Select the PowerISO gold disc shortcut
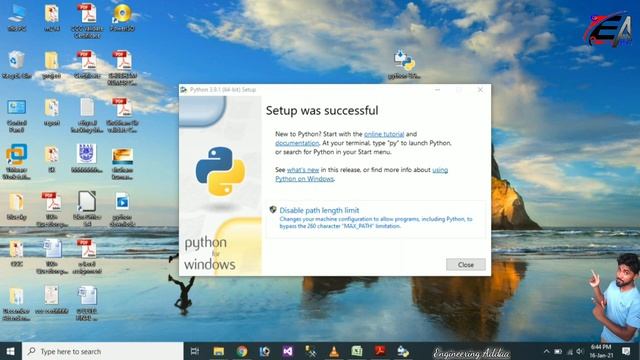 click(x=122, y=18)
